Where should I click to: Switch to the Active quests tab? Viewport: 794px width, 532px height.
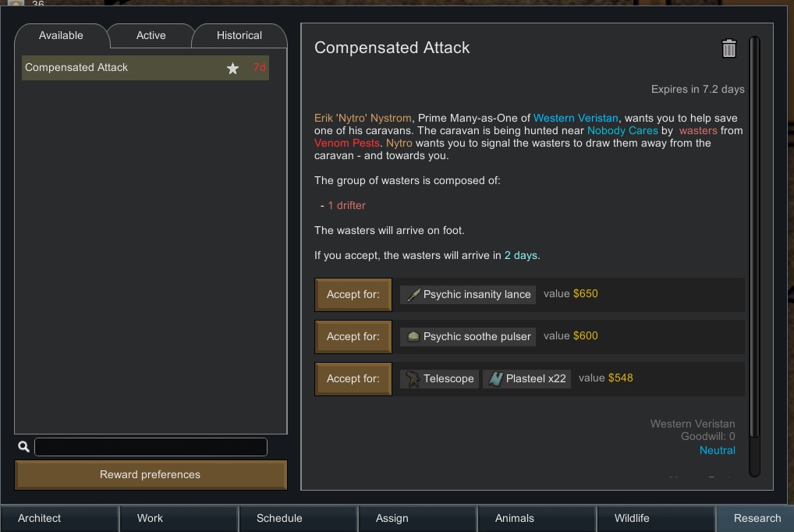pos(151,36)
